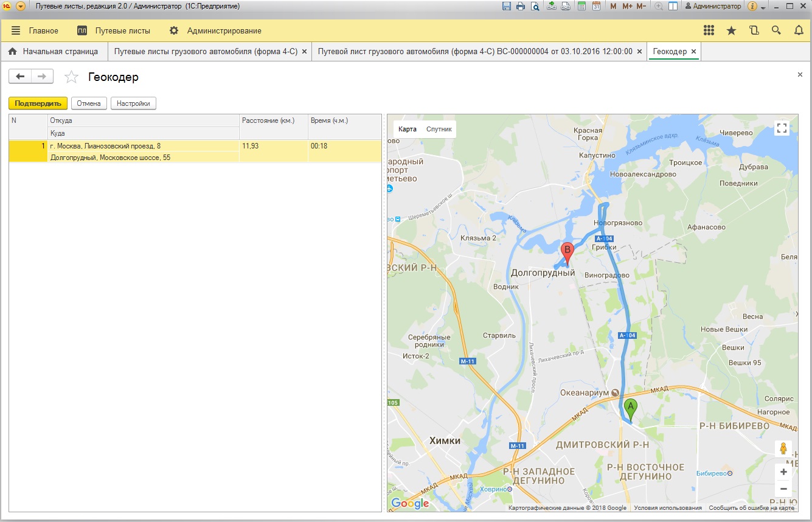Viewport: 812px width, 522px height.
Task: Toggle map fullscreen view
Action: 782,128
